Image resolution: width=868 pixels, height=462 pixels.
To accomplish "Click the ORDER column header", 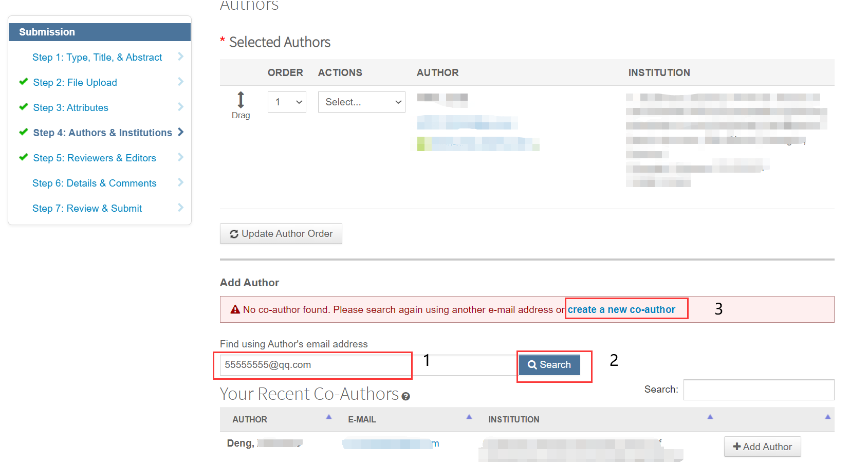I will [285, 72].
